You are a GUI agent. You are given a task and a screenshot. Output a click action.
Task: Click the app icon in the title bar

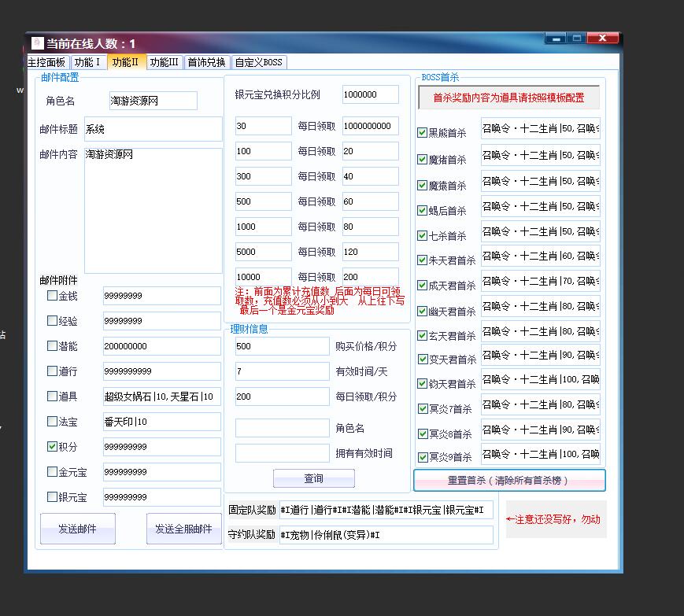coord(37,43)
